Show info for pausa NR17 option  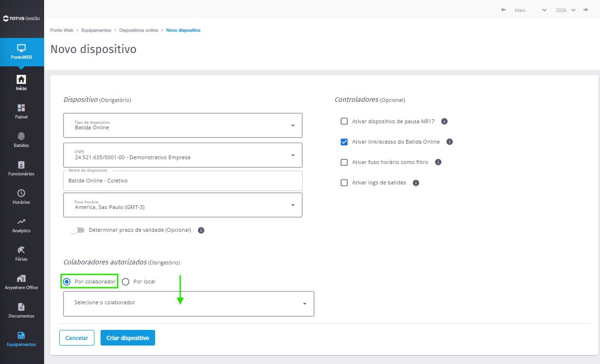[444, 121]
